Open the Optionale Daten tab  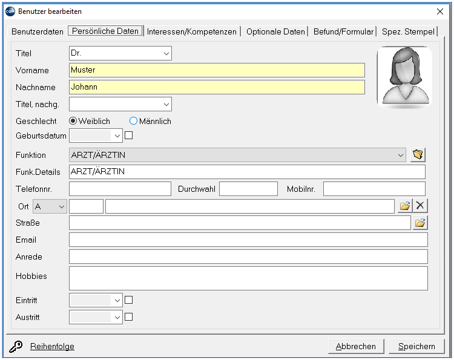point(276,32)
